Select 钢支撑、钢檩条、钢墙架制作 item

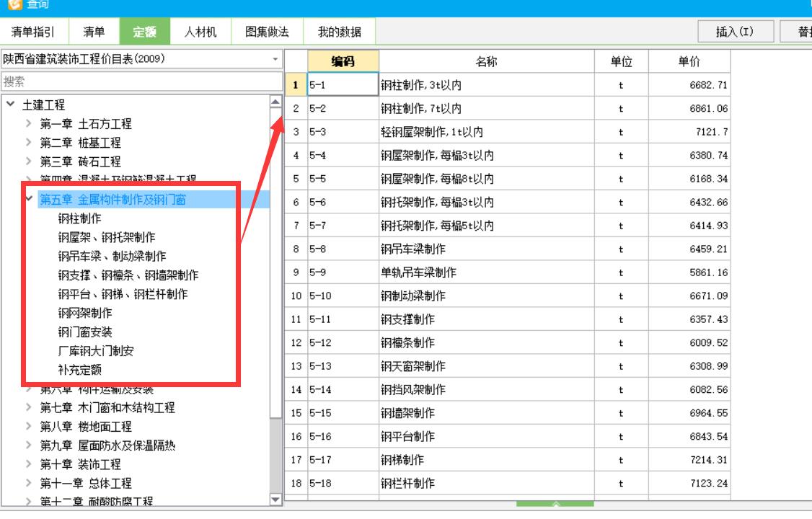(128, 275)
